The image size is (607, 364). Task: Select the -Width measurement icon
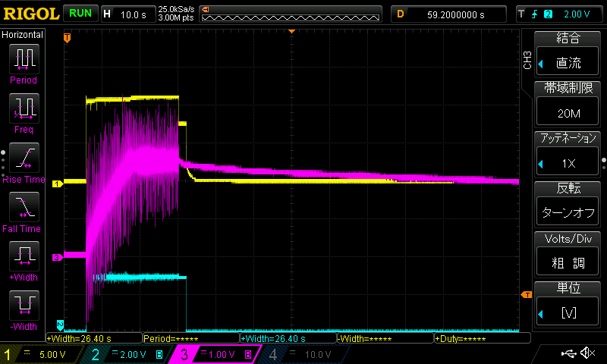(x=24, y=305)
